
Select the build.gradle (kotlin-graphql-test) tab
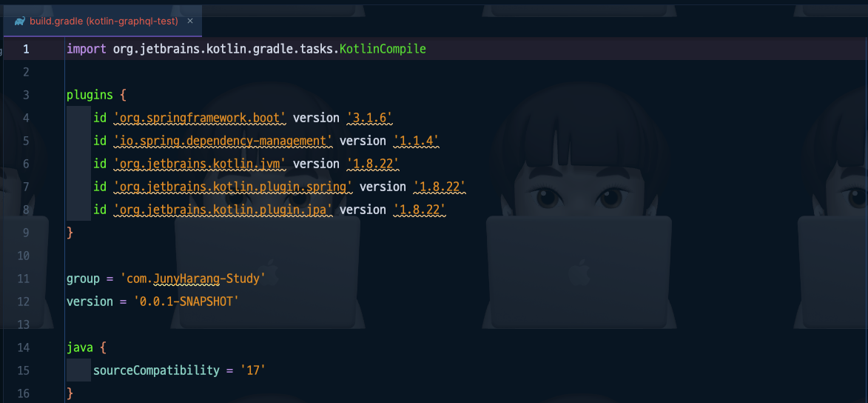(103, 21)
